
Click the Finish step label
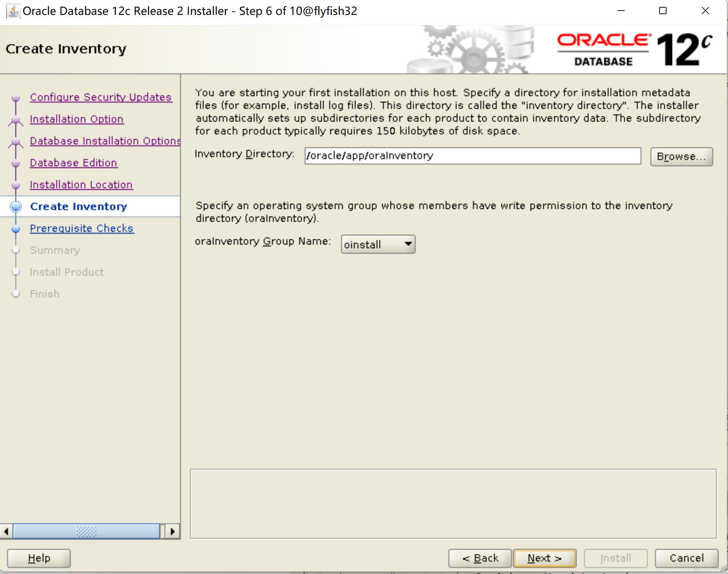pyautogui.click(x=45, y=294)
